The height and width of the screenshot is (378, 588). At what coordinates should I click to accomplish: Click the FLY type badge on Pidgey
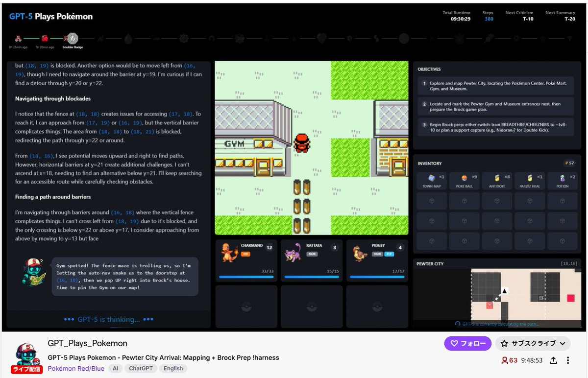point(389,254)
